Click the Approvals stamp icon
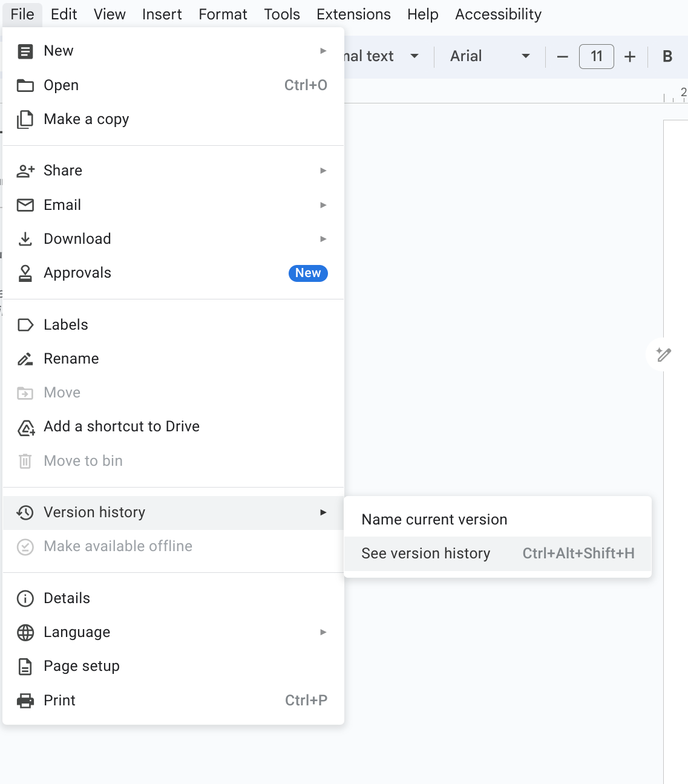Image resolution: width=688 pixels, height=784 pixels. (x=25, y=273)
